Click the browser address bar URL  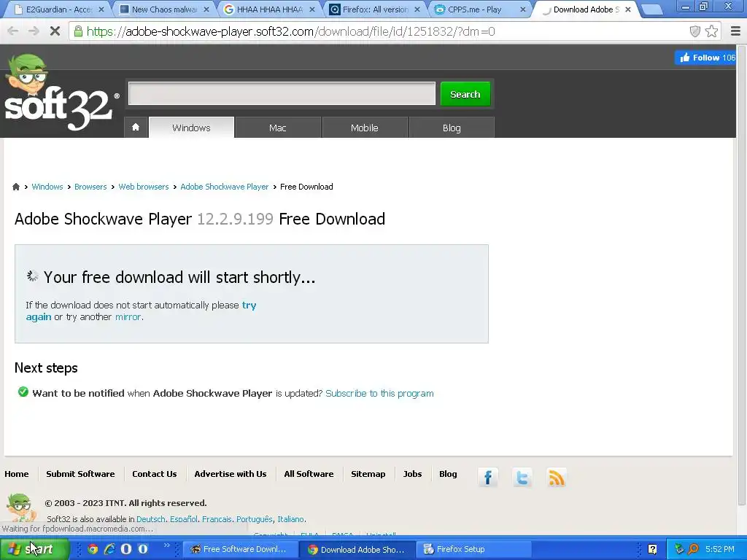(x=290, y=31)
